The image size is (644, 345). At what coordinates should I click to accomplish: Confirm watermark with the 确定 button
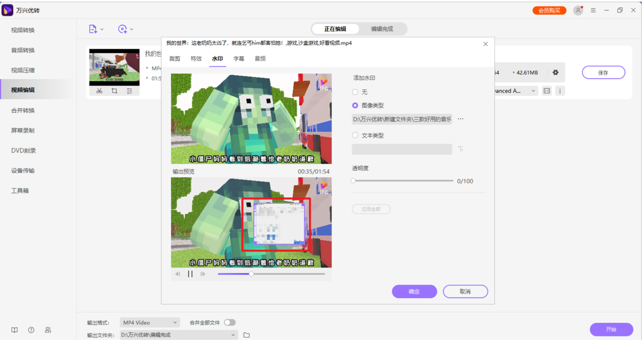414,292
